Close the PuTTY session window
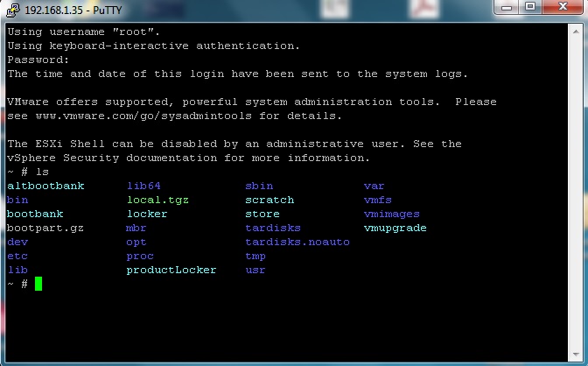The height and width of the screenshot is (366, 588). tap(561, 8)
